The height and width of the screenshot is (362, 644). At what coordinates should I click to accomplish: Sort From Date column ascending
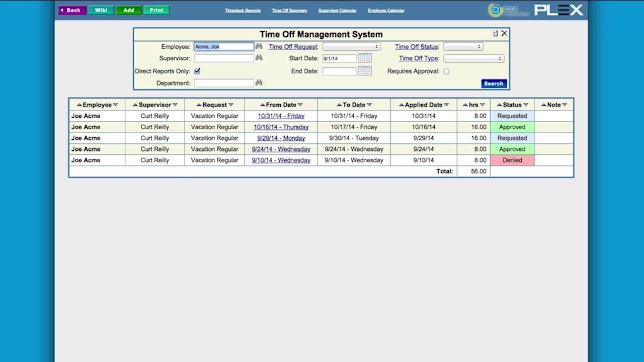(262, 105)
